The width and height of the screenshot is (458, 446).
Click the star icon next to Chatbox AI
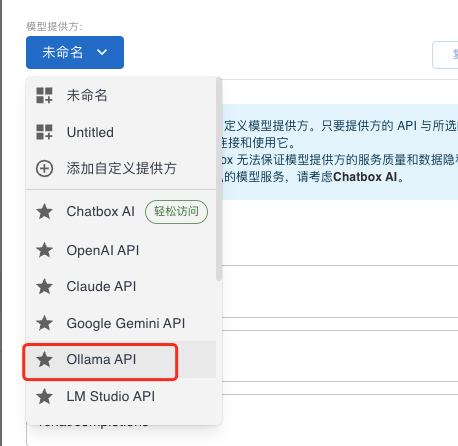coord(44,212)
